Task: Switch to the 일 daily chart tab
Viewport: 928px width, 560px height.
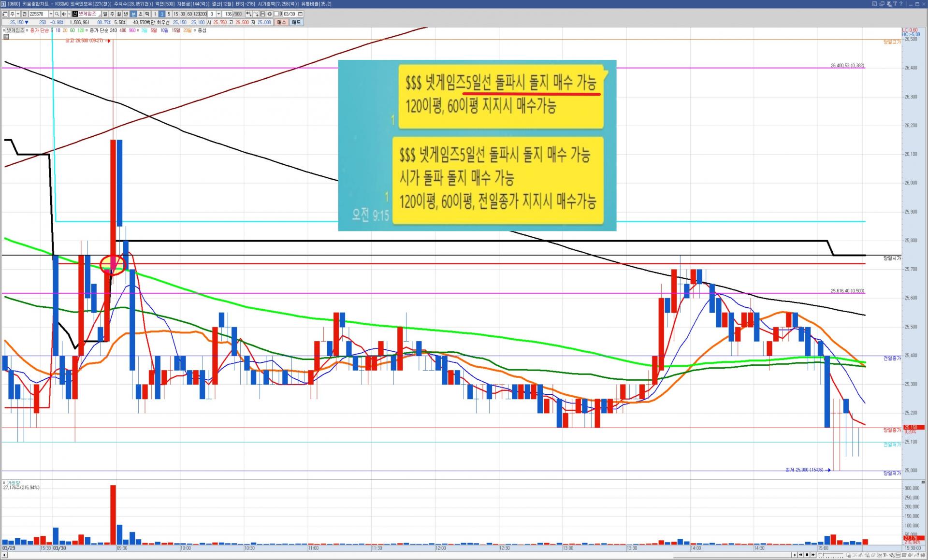Action: coord(105,14)
